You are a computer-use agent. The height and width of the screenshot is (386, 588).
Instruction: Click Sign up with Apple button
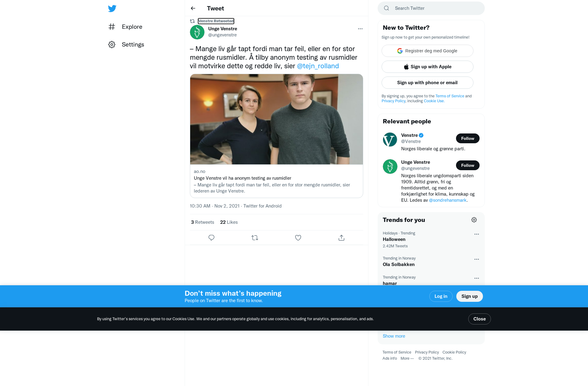point(428,67)
